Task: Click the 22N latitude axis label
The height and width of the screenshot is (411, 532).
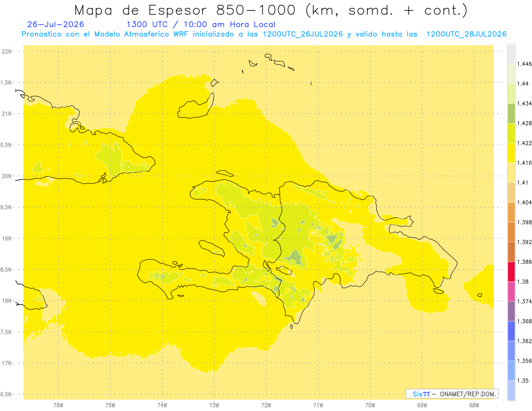Action: click(7, 51)
